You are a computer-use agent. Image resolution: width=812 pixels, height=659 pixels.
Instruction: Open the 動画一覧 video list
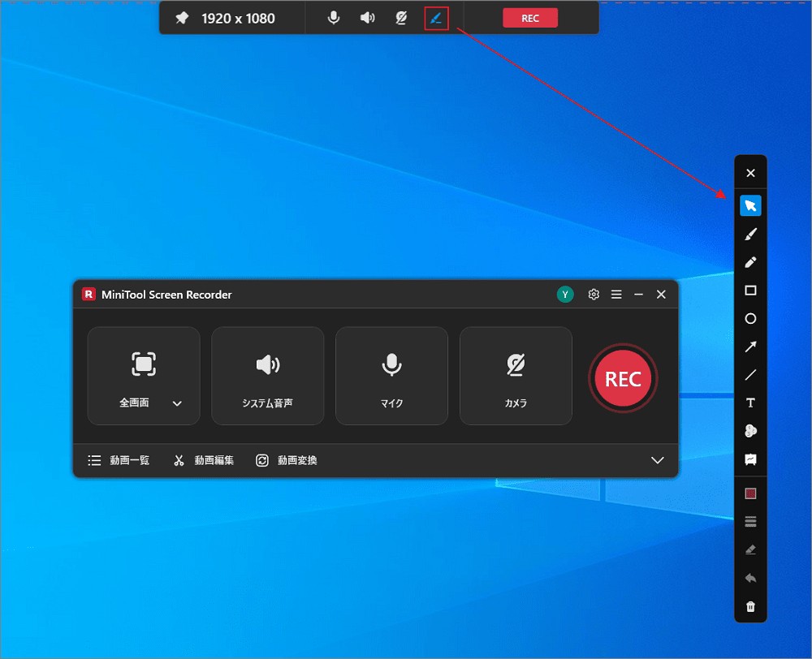coord(119,460)
